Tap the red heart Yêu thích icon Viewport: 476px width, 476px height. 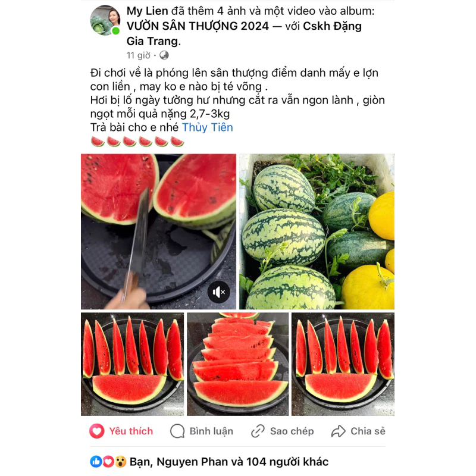(x=97, y=431)
